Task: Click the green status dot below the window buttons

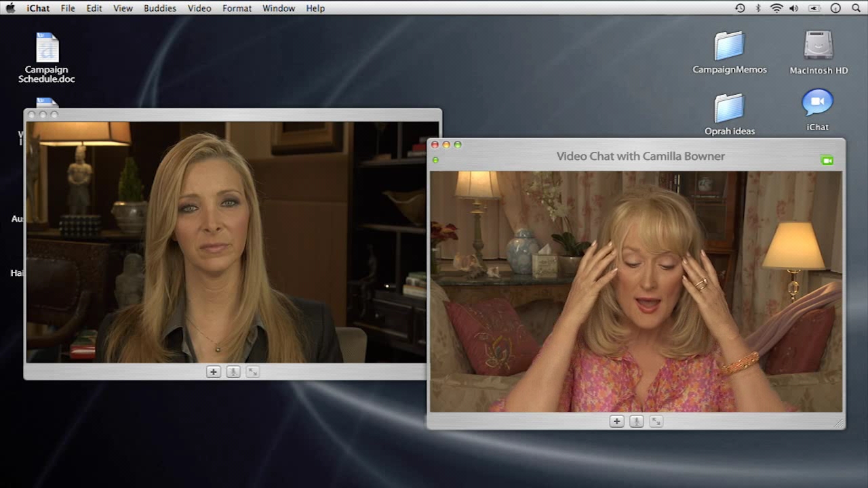Action: (x=435, y=160)
